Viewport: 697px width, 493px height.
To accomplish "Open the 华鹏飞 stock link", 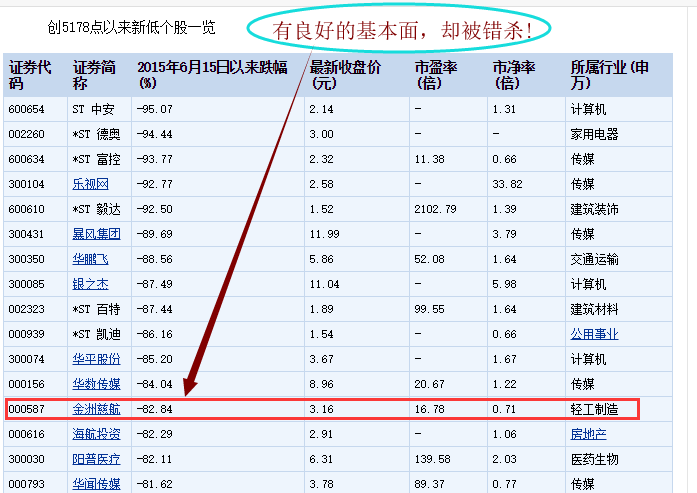I will pyautogui.click(x=90, y=259).
